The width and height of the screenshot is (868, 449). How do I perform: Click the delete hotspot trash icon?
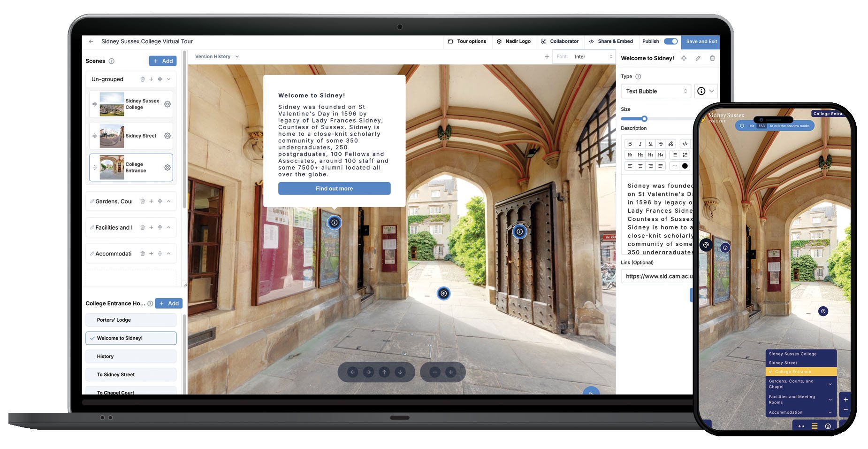[x=712, y=58]
